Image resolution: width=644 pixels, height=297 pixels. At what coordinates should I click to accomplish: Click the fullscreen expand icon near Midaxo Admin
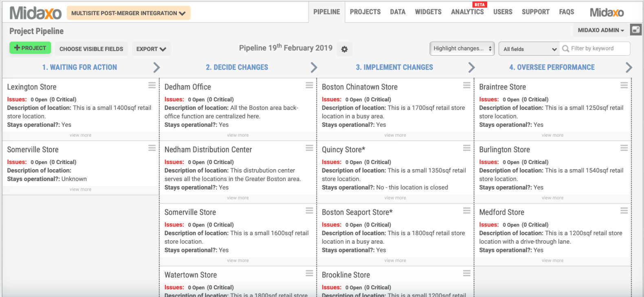tap(635, 30)
